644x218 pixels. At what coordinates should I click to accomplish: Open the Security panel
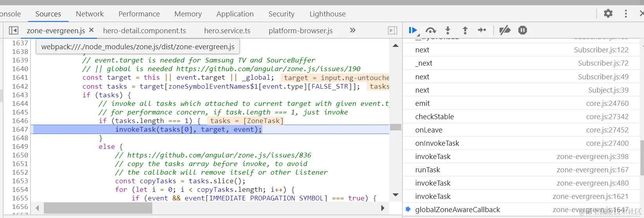[x=281, y=14]
